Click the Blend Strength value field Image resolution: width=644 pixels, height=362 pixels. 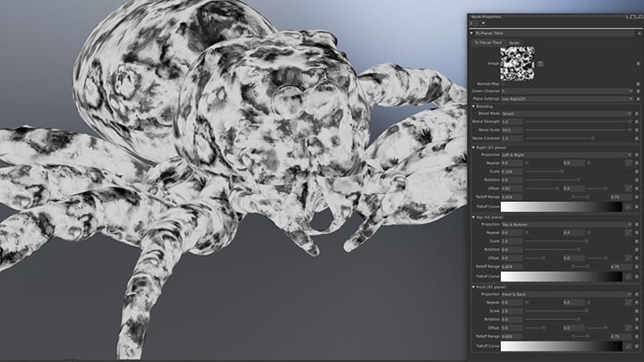[x=512, y=122]
